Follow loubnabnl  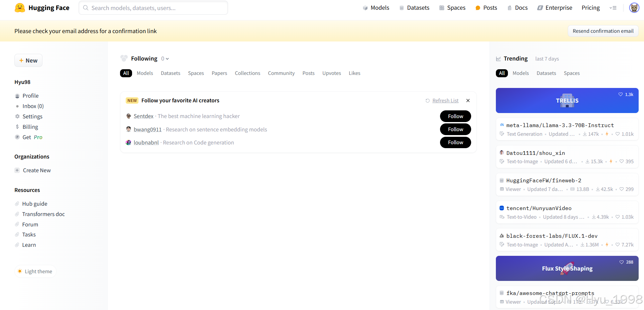455,142
